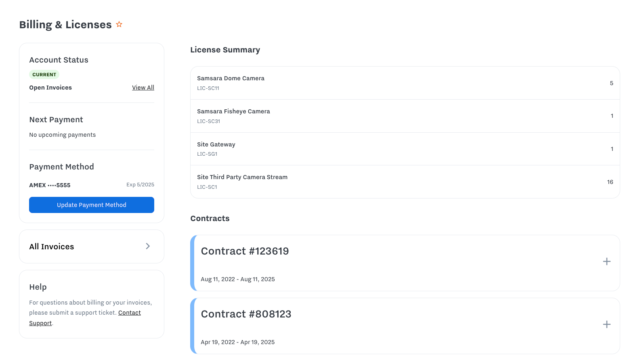Select the LIC-SC11 license code
Viewport: 644px width, 357px height.
point(208,88)
